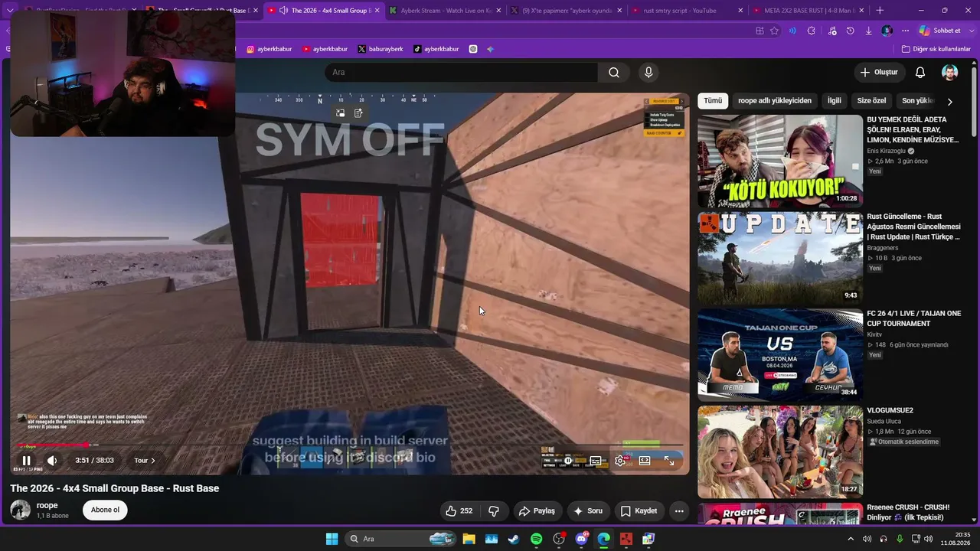Start voice search with the microphone
This screenshot has width=980, height=551.
(648, 72)
